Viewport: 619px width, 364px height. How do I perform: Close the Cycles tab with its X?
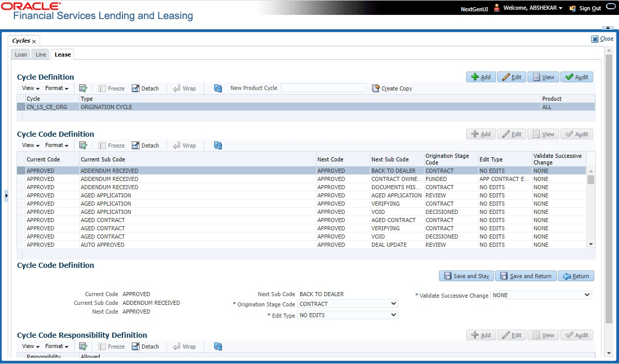click(34, 41)
